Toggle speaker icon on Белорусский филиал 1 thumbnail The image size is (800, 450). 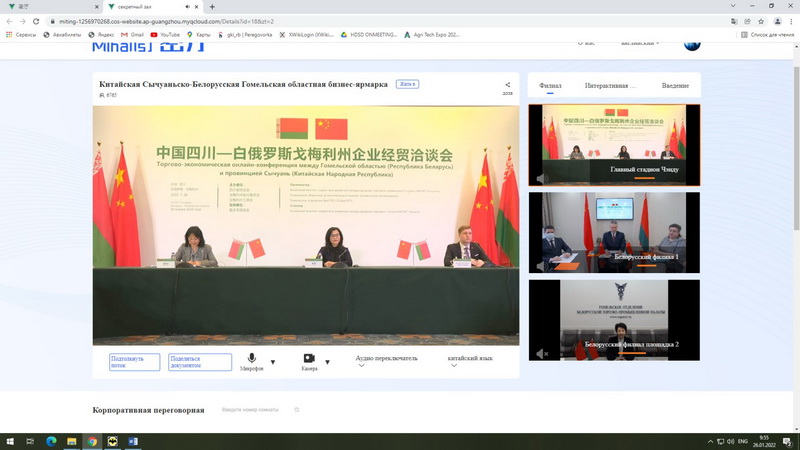pos(542,266)
